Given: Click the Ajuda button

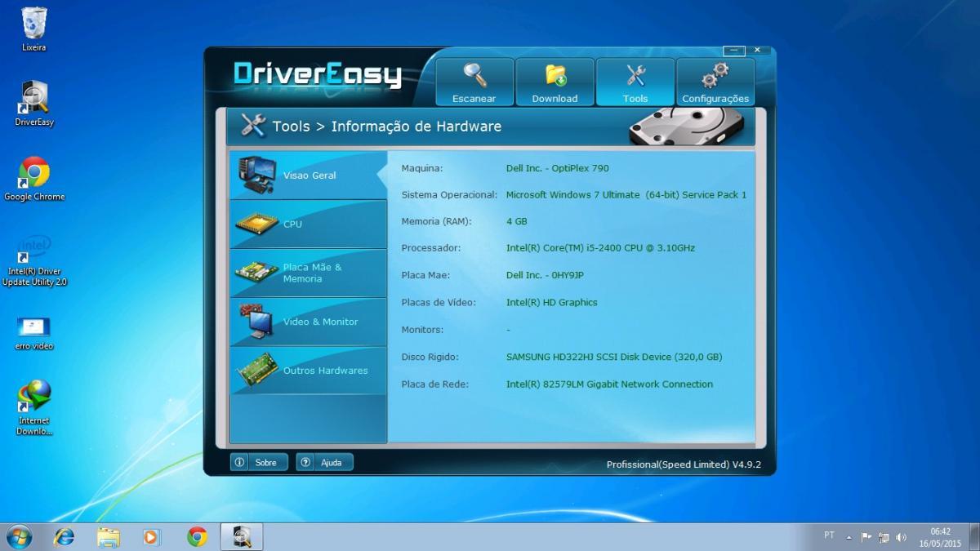Looking at the screenshot, I should tap(324, 462).
